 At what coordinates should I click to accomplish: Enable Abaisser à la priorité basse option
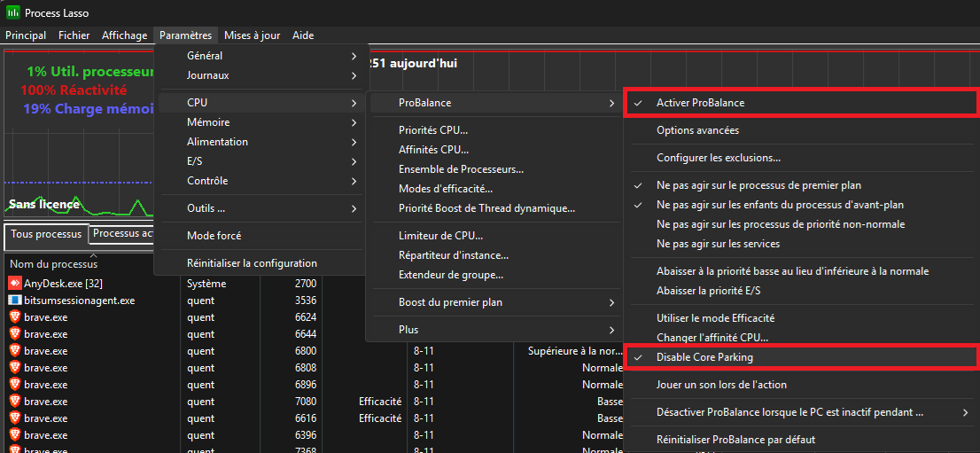[801, 271]
